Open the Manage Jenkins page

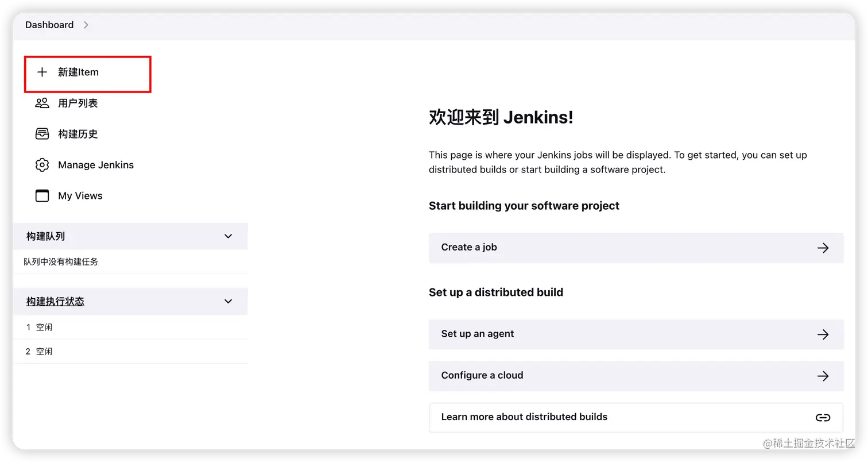click(96, 165)
